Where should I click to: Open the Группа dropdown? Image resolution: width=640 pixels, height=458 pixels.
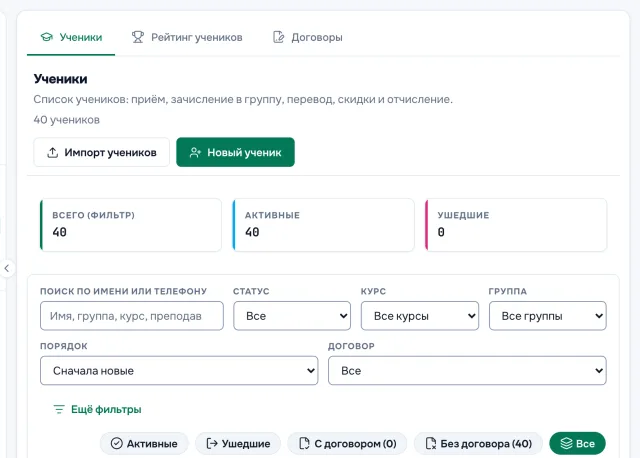point(548,316)
